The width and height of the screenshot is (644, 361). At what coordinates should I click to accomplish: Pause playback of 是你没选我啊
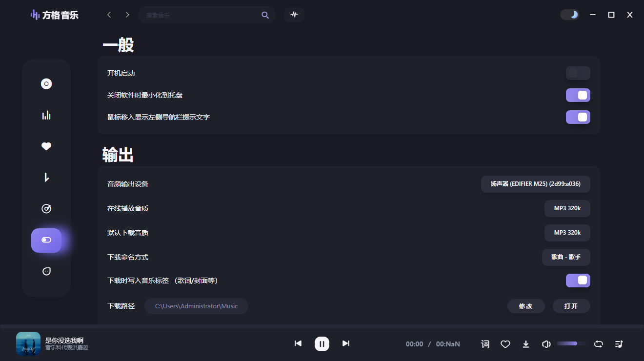click(x=322, y=344)
